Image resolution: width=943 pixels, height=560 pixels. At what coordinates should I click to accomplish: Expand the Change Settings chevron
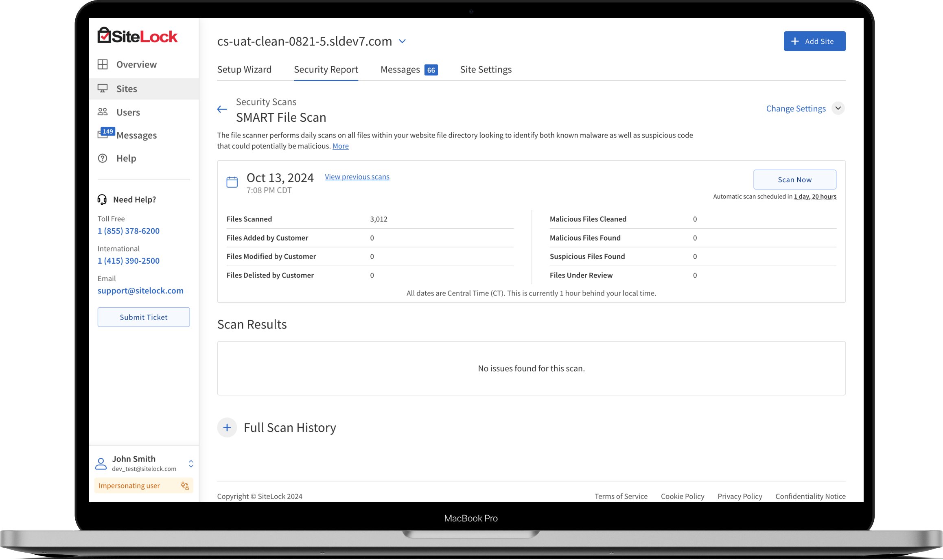838,108
